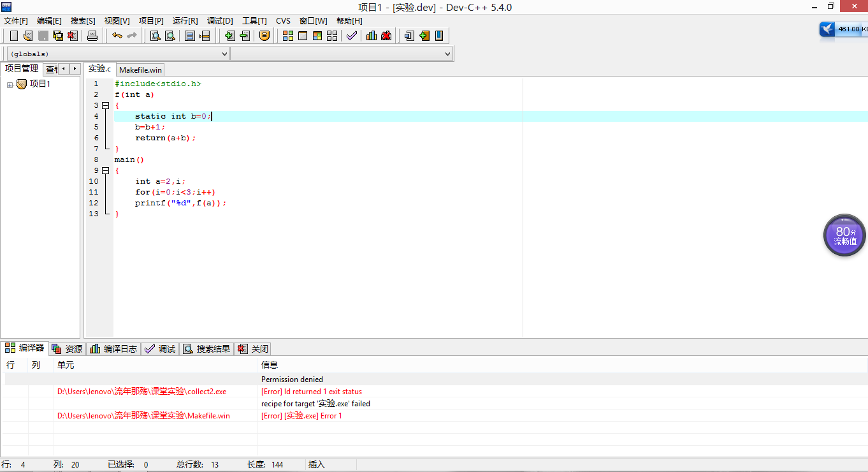Open the 调试[D] menu

(x=220, y=21)
